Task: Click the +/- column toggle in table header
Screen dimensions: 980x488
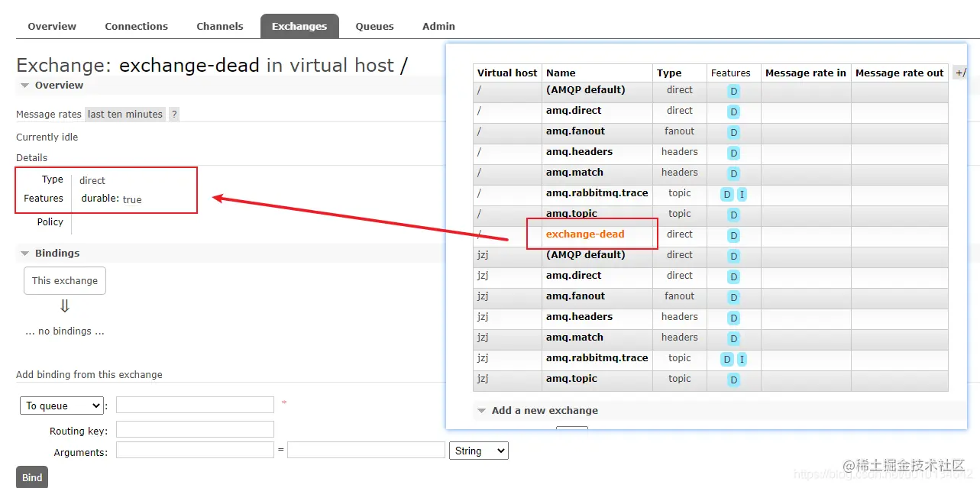Action: pos(960,73)
